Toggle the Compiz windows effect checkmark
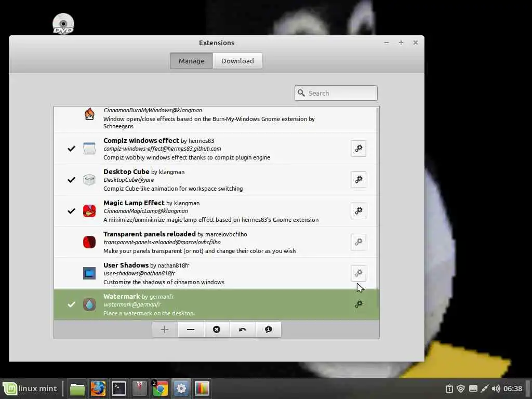Viewport: 532px width, 399px height. tap(71, 149)
